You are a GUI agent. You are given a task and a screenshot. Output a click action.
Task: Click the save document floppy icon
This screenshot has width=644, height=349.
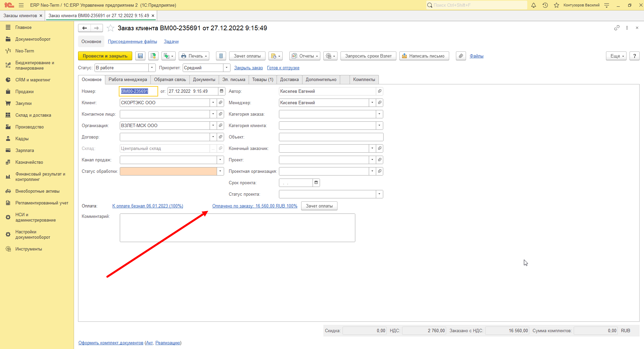click(x=140, y=56)
